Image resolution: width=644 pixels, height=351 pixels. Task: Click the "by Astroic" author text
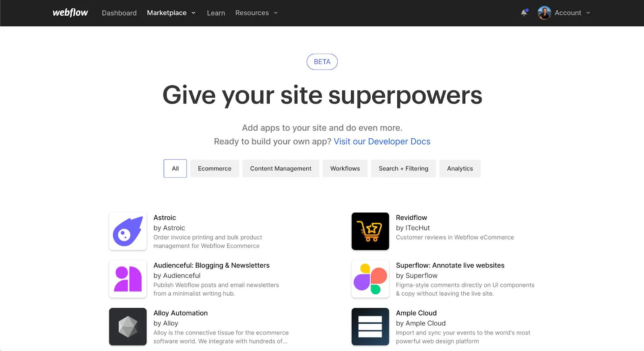(169, 228)
